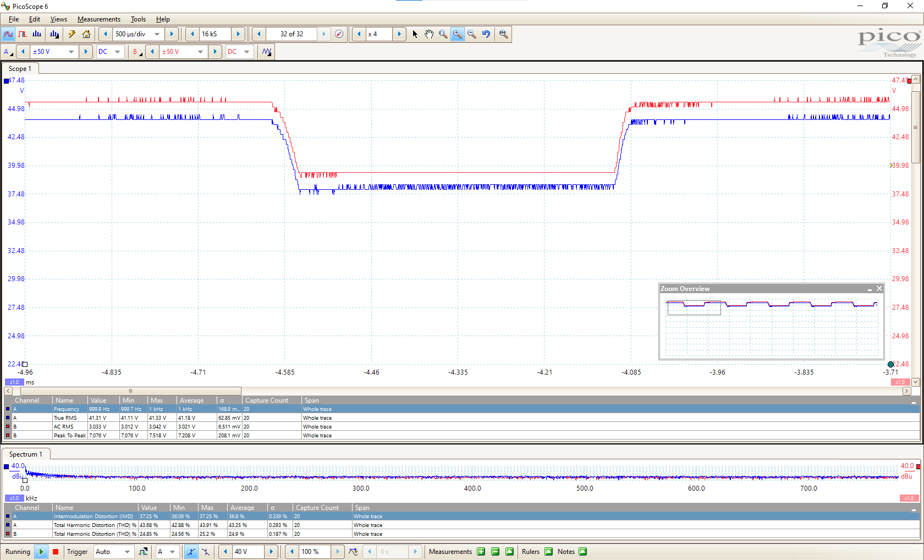The width and height of the screenshot is (924, 560).
Task: Open the Tools menu
Action: pyautogui.click(x=138, y=19)
